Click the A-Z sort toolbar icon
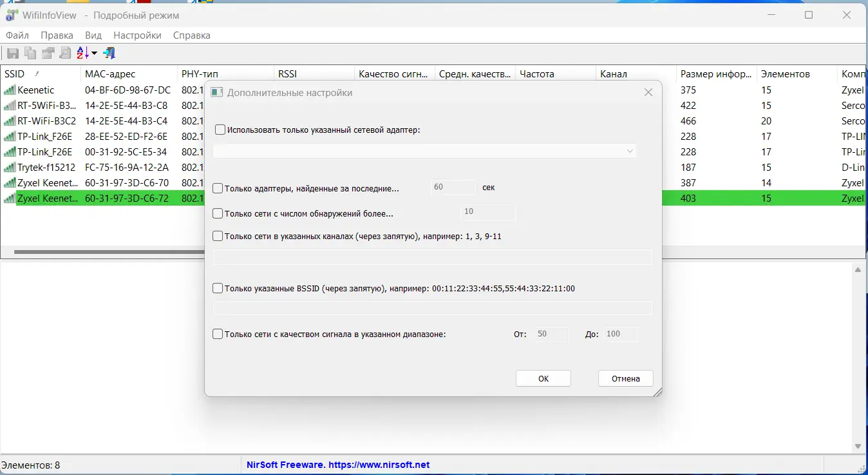Image resolution: width=868 pixels, height=475 pixels. pos(83,53)
